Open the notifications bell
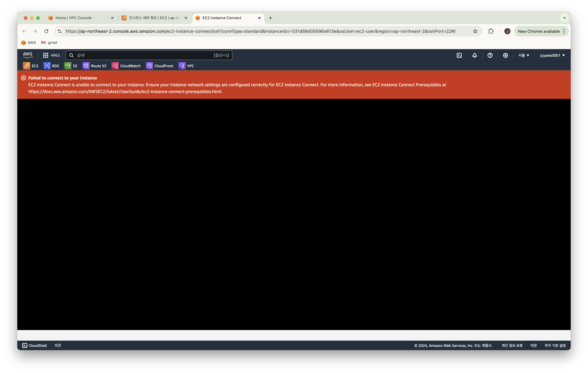Viewport: 588px width, 373px height. point(475,55)
